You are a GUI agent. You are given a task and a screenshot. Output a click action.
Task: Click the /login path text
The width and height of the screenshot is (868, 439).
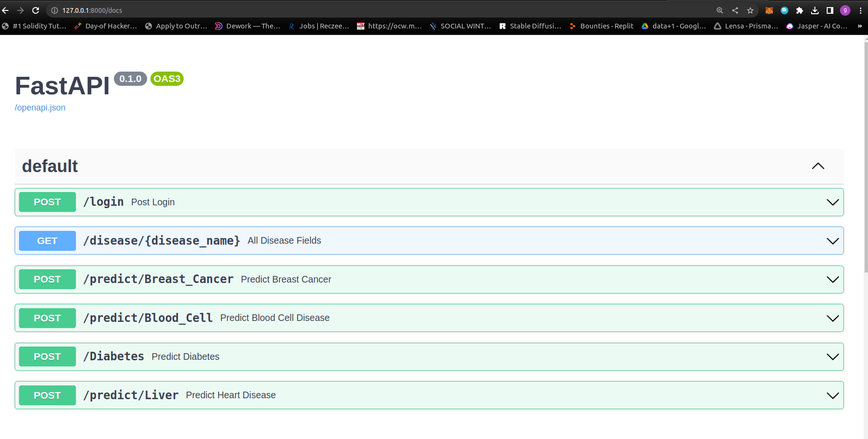click(103, 202)
